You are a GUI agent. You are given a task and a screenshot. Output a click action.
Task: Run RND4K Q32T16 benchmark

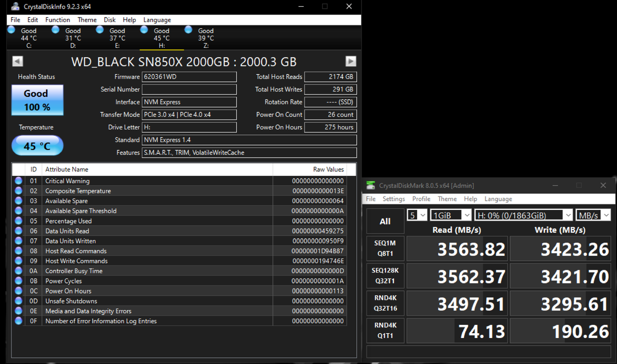(x=385, y=303)
